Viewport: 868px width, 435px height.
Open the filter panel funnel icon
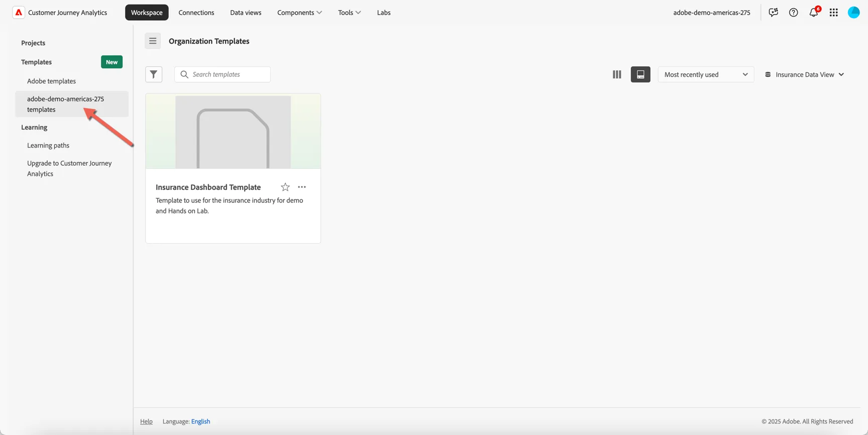[x=154, y=74]
